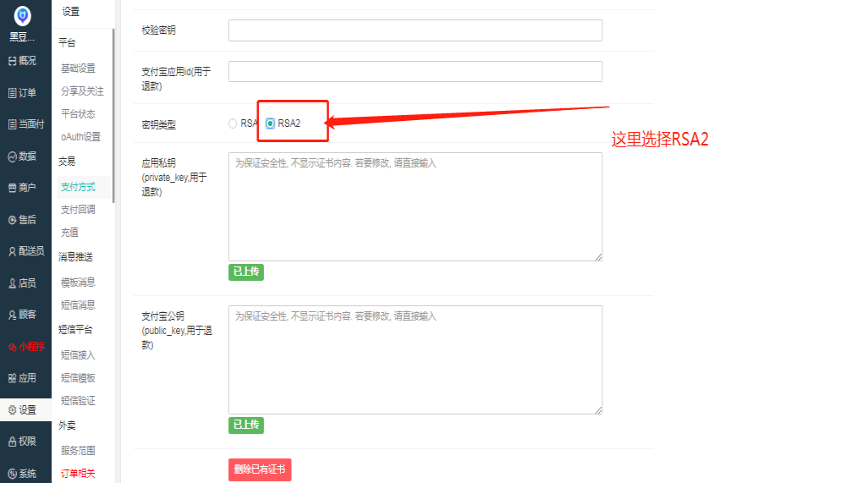Open 订单 orders section
The height and width of the screenshot is (483, 868).
tap(22, 93)
